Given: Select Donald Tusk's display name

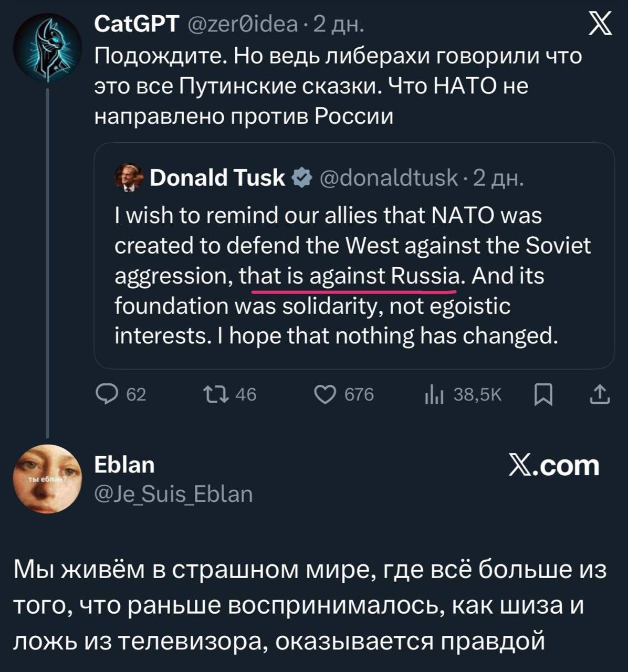Looking at the screenshot, I should (217, 177).
